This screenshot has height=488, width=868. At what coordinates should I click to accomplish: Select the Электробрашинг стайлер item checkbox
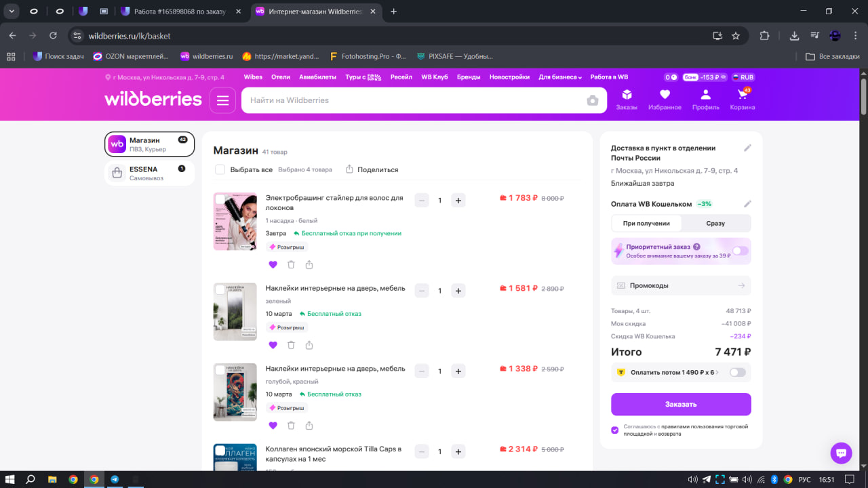tap(220, 200)
